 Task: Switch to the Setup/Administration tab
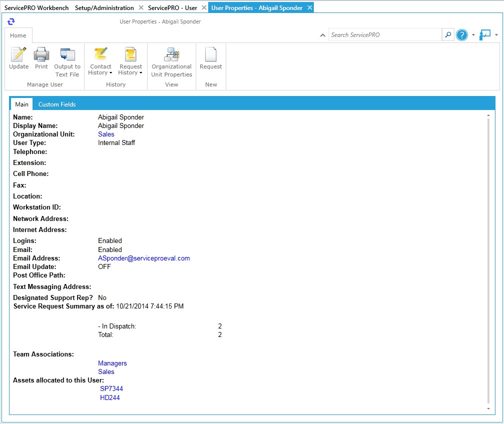(x=104, y=8)
